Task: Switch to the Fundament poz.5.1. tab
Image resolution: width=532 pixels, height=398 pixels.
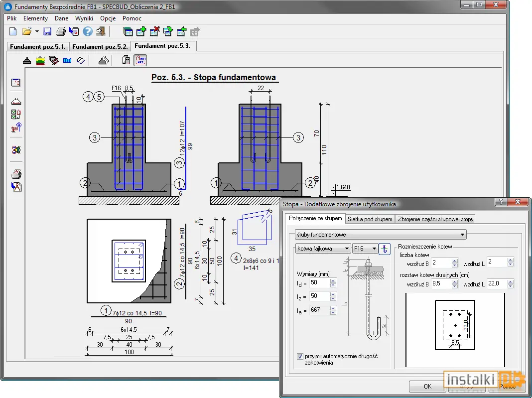Action: pos(38,46)
